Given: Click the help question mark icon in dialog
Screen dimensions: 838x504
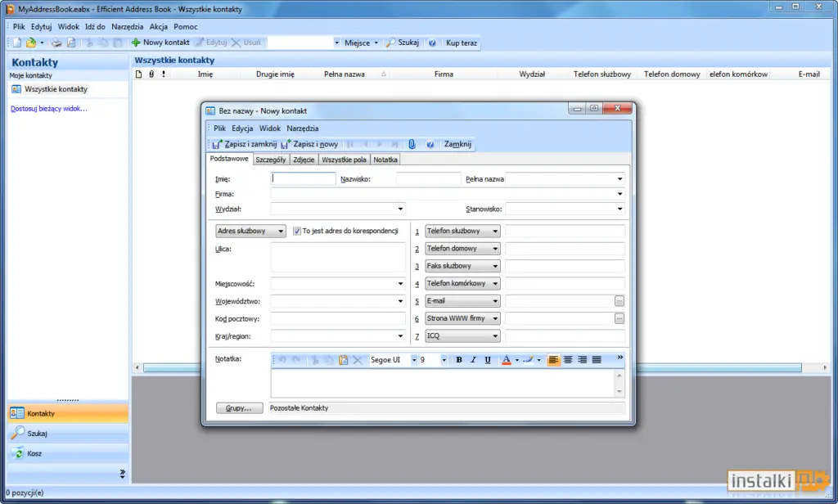Looking at the screenshot, I should (430, 144).
